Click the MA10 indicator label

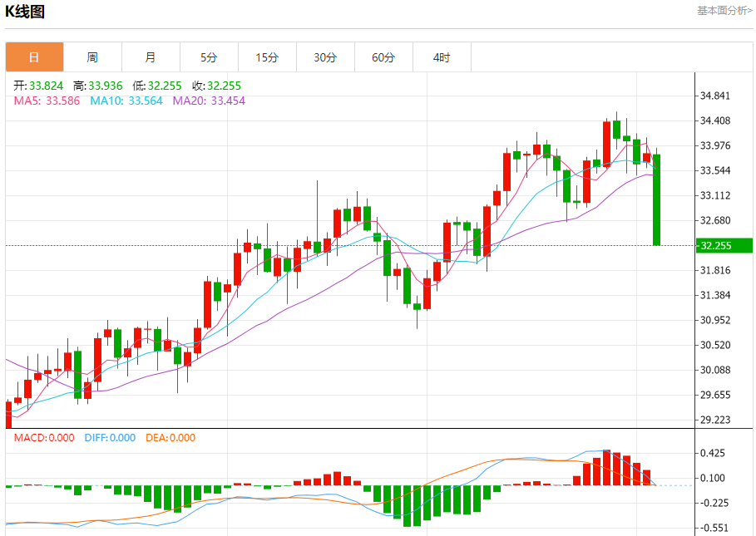[126, 101]
